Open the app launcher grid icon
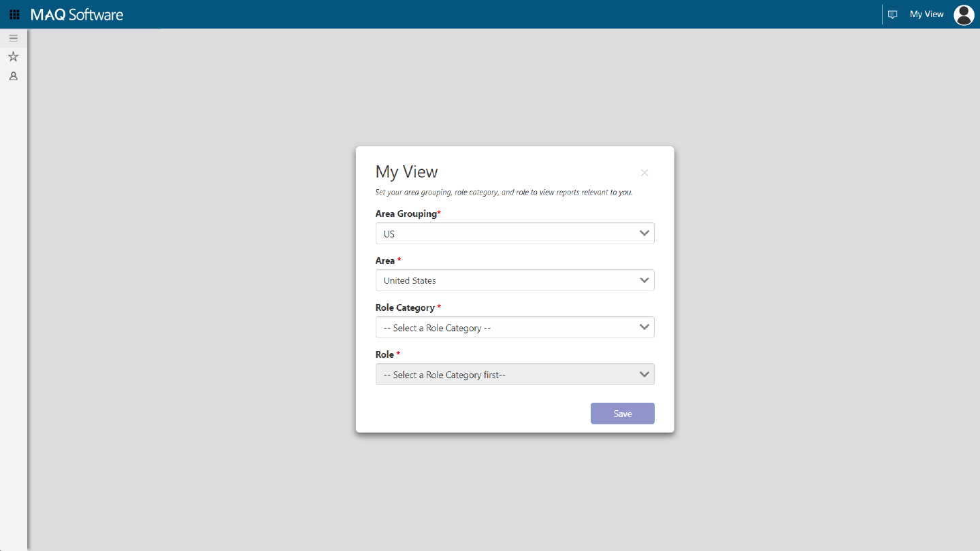980x551 pixels. 14,14
